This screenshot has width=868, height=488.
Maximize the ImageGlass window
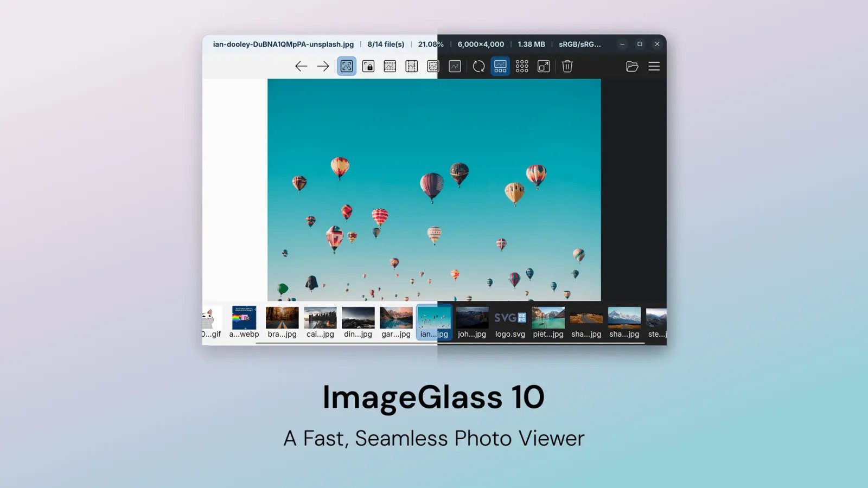click(640, 44)
